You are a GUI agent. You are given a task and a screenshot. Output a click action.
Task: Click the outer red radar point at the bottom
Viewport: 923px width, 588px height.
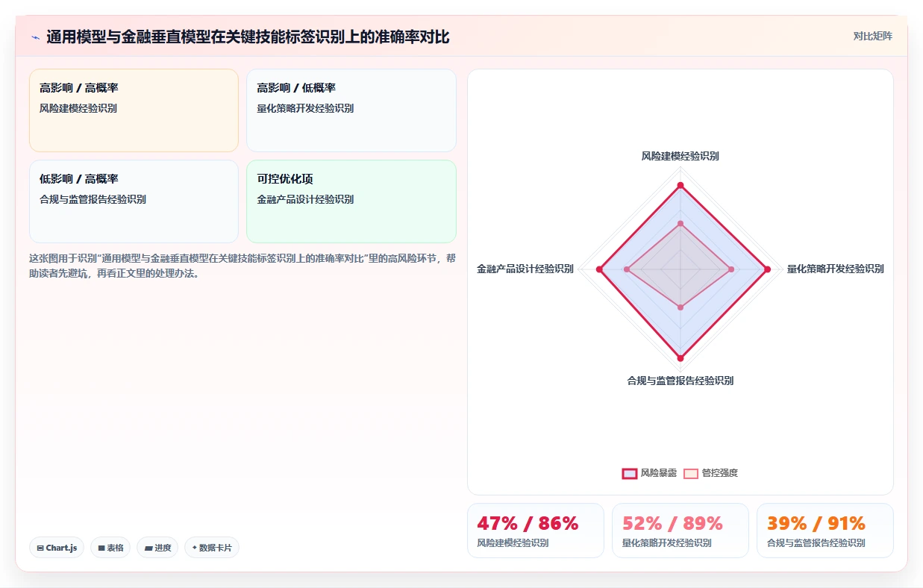[x=680, y=359]
